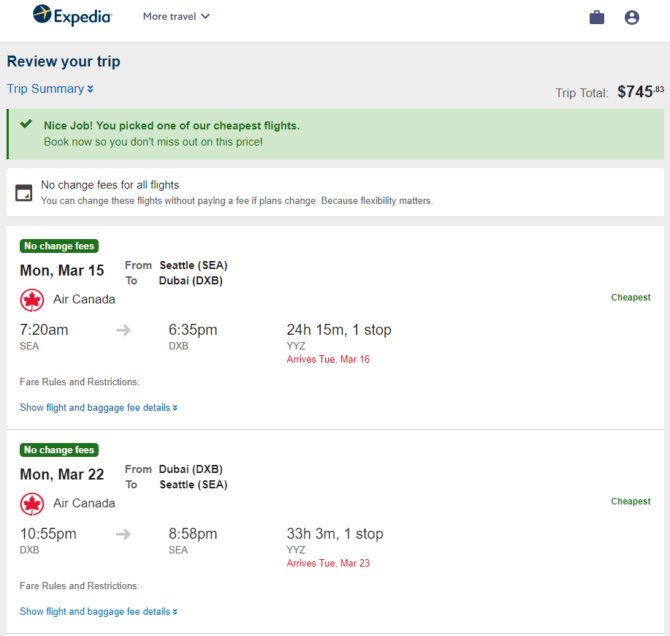This screenshot has width=670, height=636.
Task: Click the calendar icon beside no change fees
Action: click(24, 193)
